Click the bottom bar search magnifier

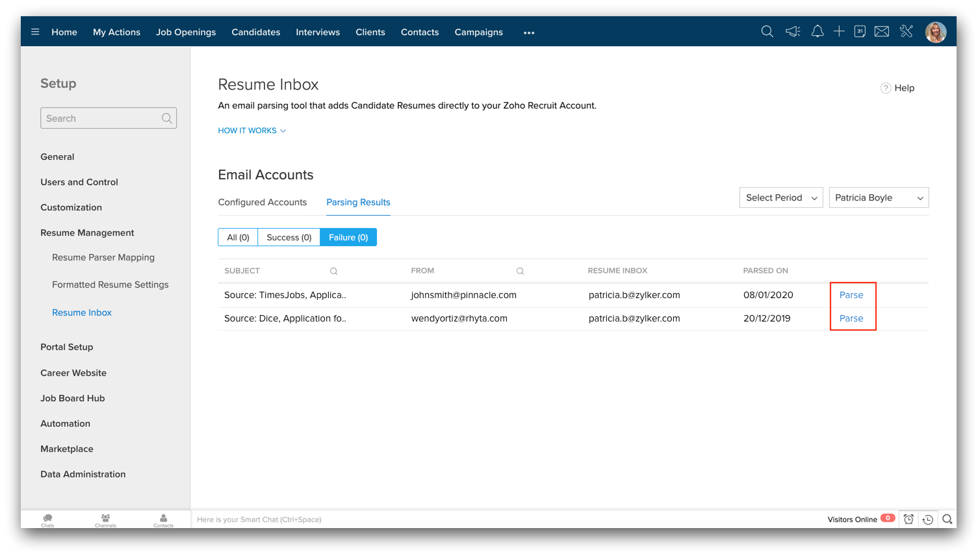[948, 519]
